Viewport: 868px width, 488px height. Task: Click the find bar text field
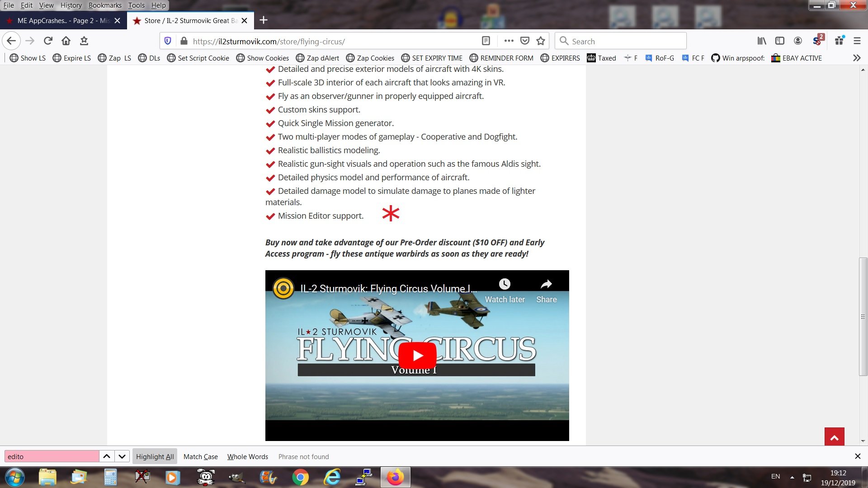pos(52,456)
